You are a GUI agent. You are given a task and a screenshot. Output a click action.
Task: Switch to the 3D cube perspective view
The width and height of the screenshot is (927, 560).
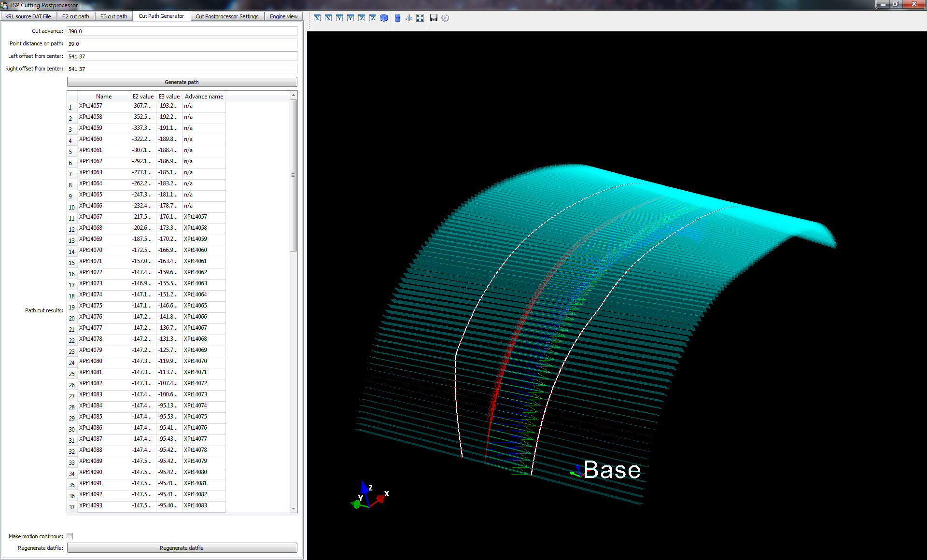click(x=384, y=18)
